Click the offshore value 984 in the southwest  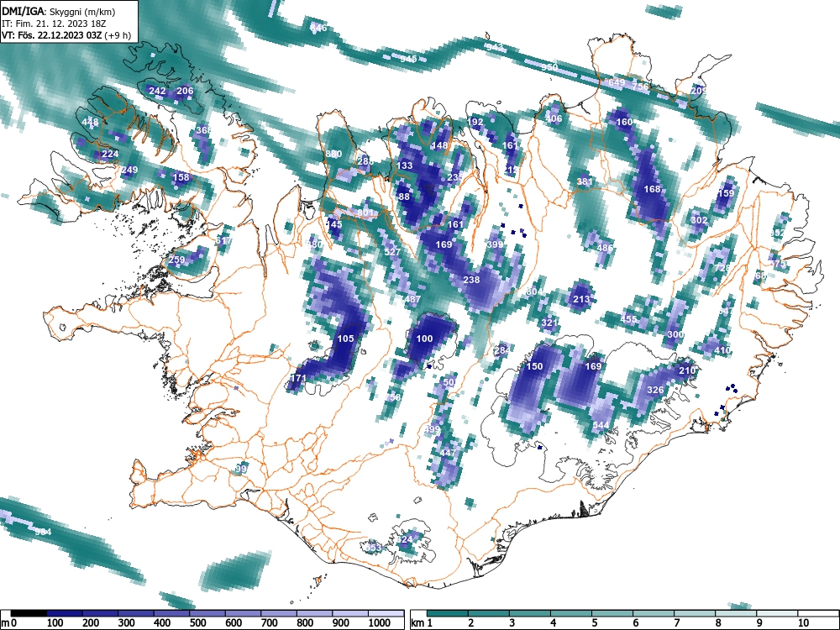43,532
